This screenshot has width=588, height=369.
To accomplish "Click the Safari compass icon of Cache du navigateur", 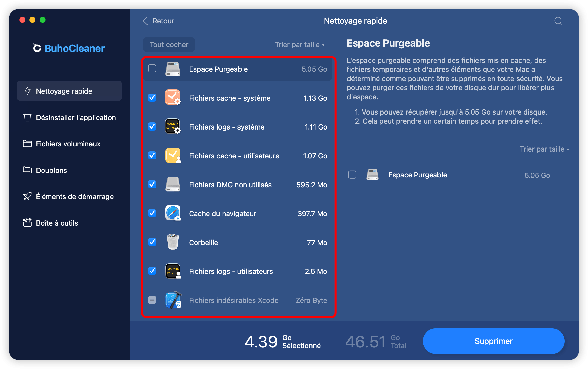I will 173,213.
